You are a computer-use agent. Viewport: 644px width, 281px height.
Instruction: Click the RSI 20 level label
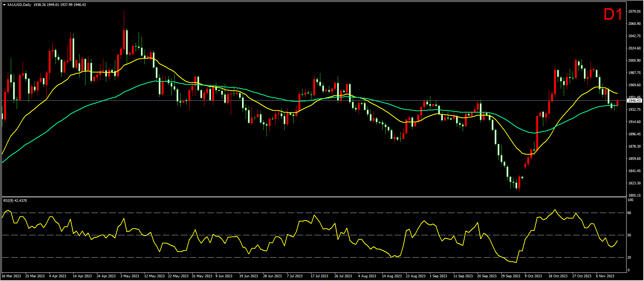tap(629, 257)
